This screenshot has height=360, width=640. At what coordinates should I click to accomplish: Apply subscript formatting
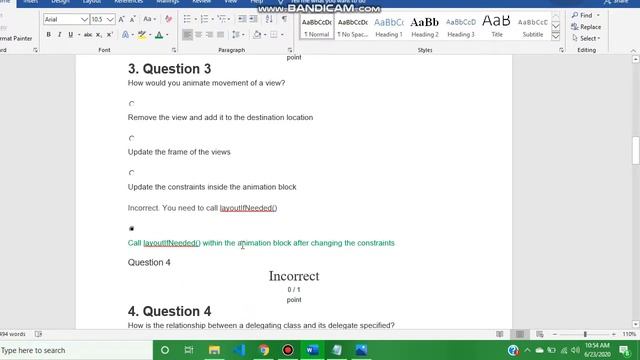coord(99,35)
